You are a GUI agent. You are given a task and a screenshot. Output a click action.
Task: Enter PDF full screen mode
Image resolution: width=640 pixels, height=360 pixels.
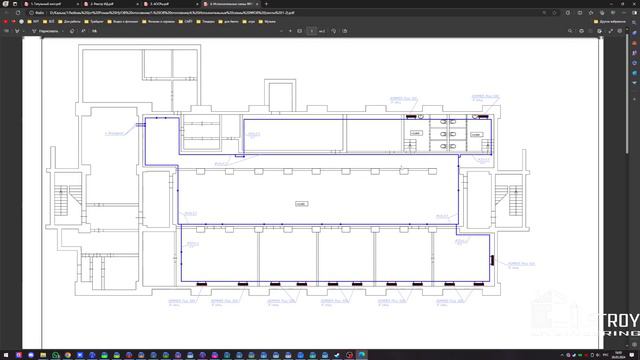coord(611,31)
